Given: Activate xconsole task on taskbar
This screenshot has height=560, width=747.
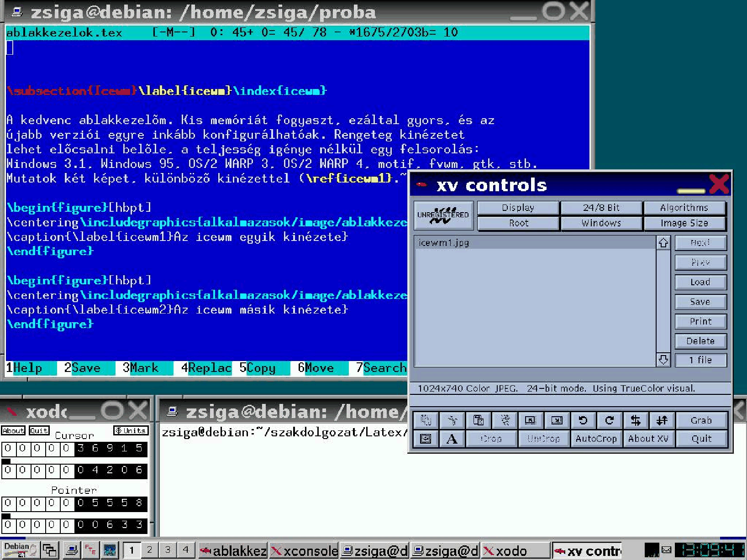Looking at the screenshot, I should [x=304, y=550].
